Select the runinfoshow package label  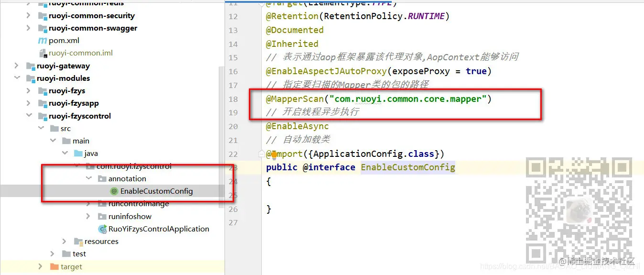point(129,216)
